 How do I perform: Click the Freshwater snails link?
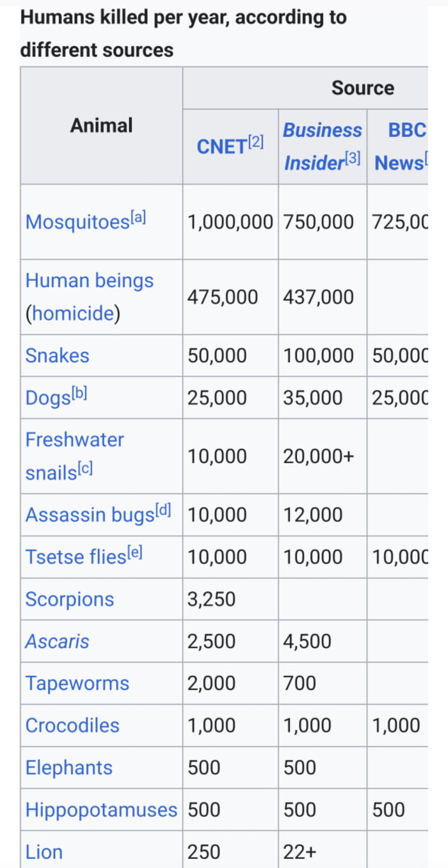point(74,440)
